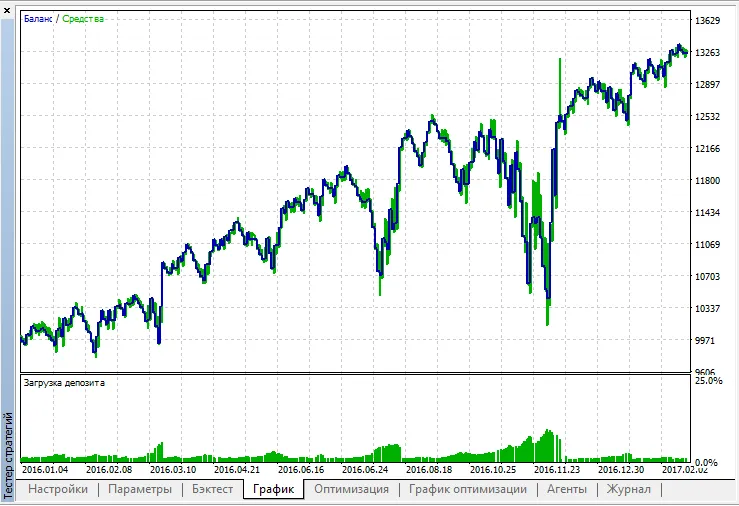Open the Настройки tab
This screenshot has width=739, height=506.
tap(58, 489)
